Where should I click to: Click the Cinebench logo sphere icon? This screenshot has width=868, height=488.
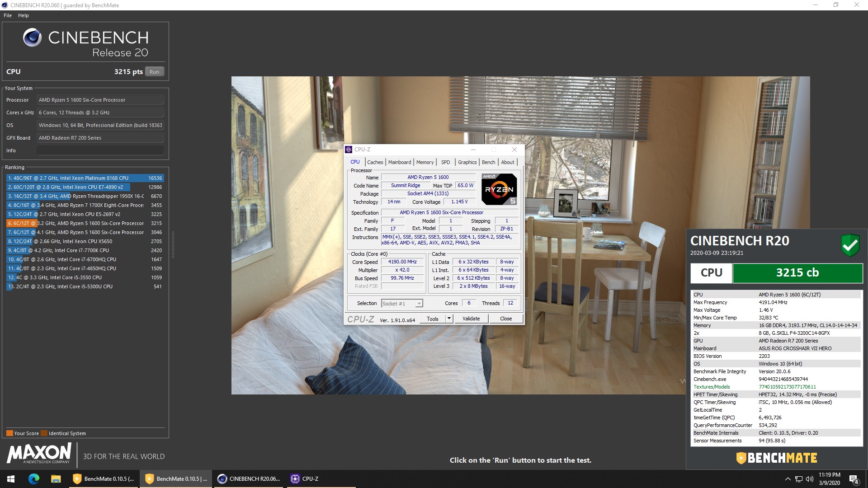(32, 38)
